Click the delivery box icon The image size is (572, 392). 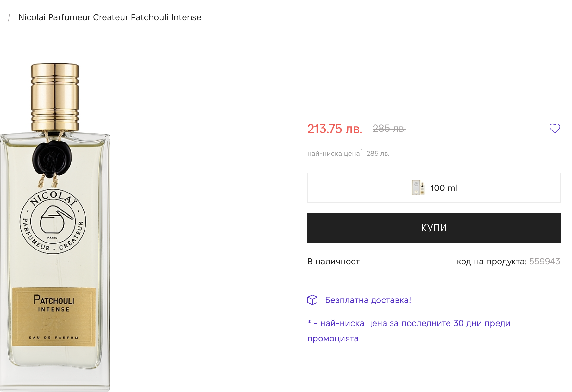point(312,300)
